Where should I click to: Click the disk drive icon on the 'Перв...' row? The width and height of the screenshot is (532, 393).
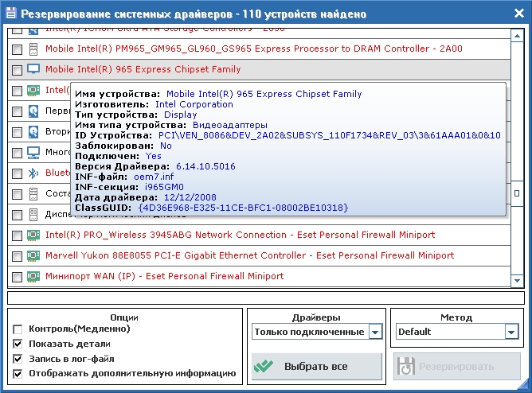click(33, 111)
